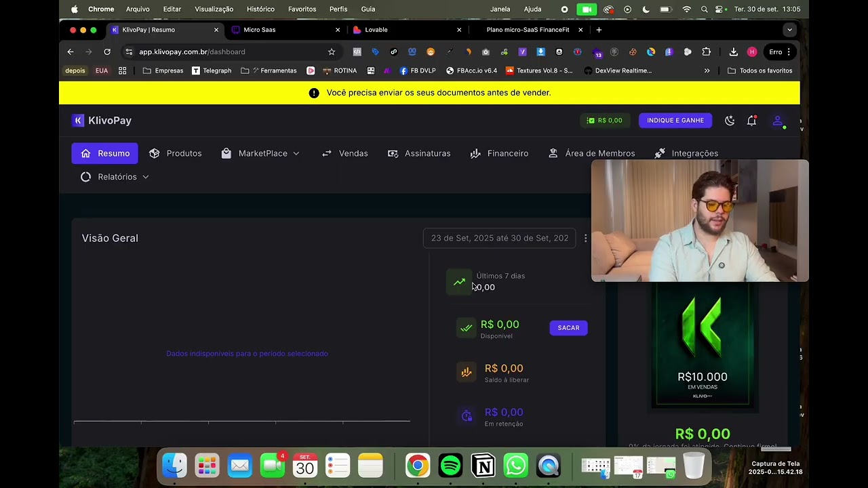Image resolution: width=868 pixels, height=488 pixels.
Task: Open the Resumo dashboard tab
Action: [104, 153]
